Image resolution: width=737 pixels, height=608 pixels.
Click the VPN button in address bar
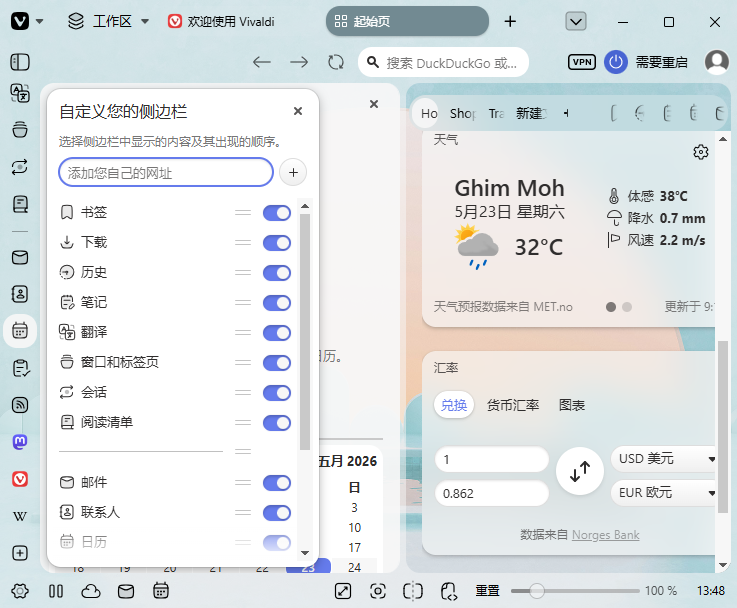tap(582, 62)
